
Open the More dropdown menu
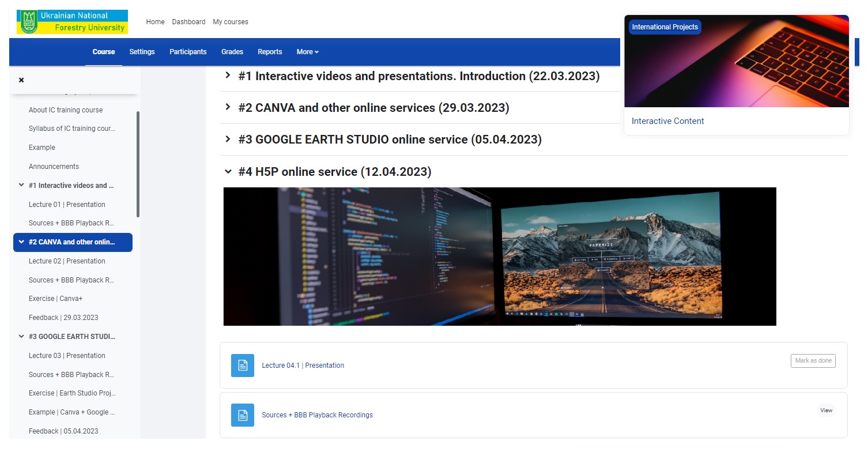(307, 52)
